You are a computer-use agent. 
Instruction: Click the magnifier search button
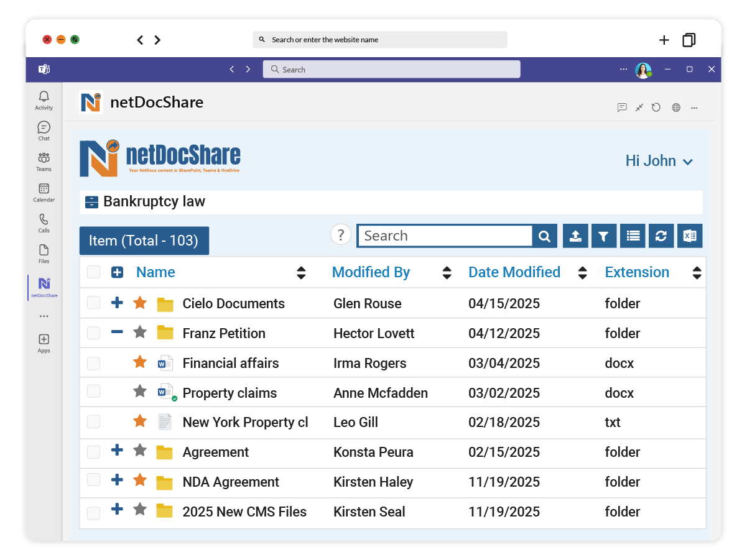point(544,236)
